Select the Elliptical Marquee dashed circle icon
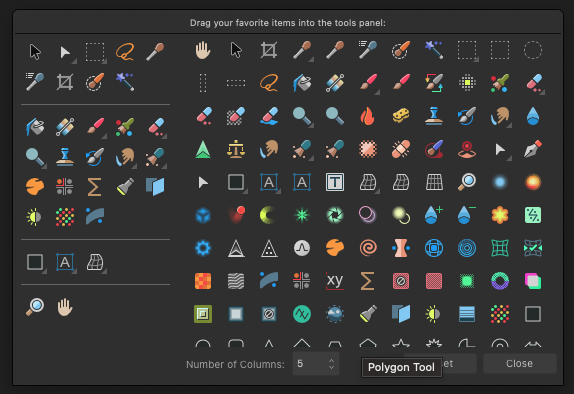The image size is (574, 394). [533, 50]
